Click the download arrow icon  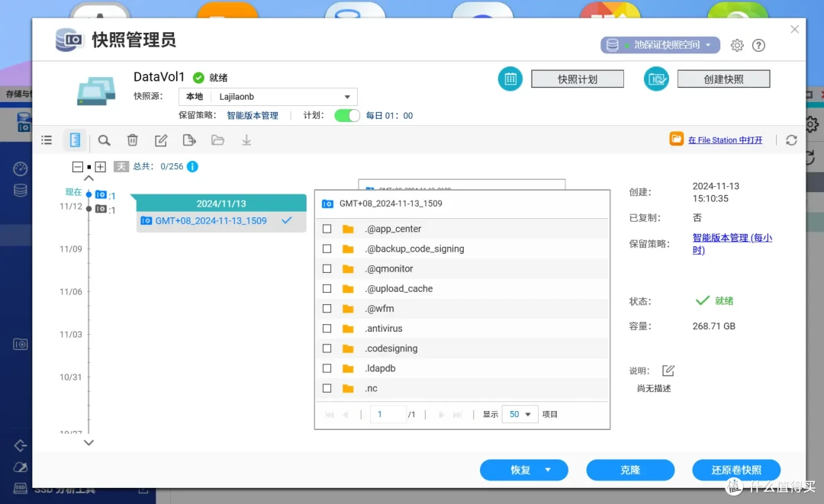[246, 140]
